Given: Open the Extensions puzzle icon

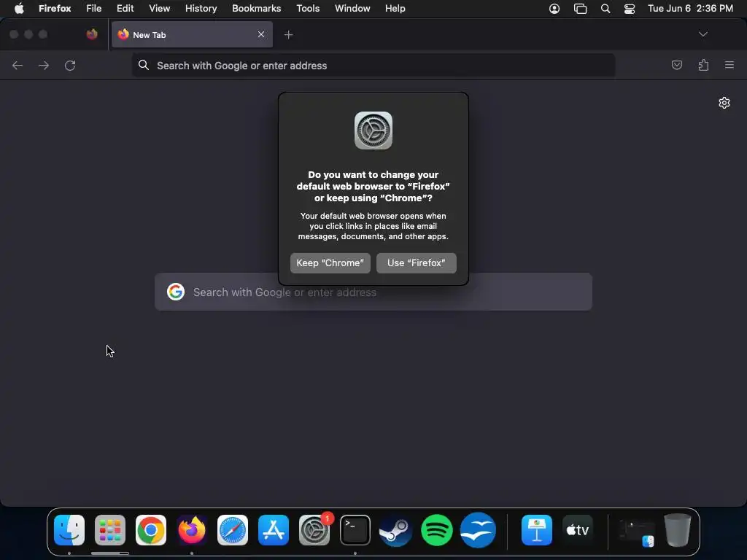Looking at the screenshot, I should point(704,65).
